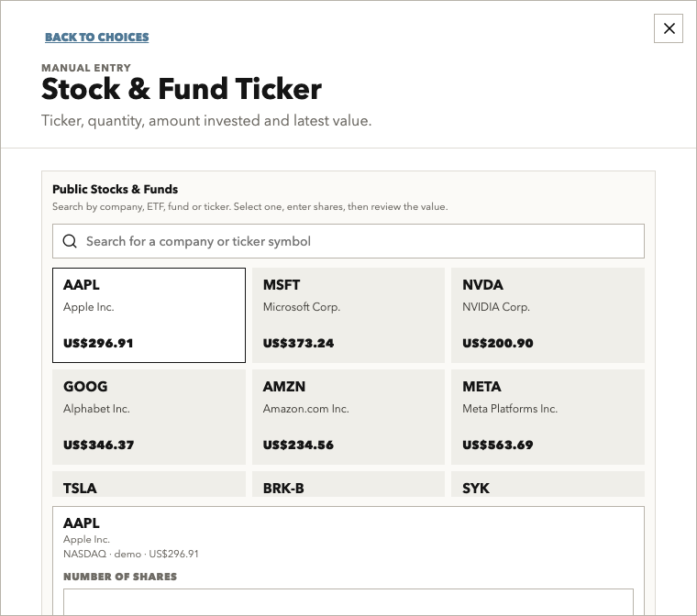Pick the GOOG Alphabet Inc. card
This screenshot has height=616, width=697.
[149, 417]
